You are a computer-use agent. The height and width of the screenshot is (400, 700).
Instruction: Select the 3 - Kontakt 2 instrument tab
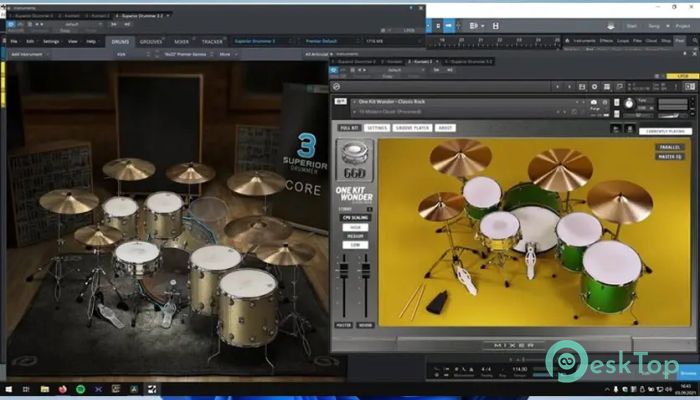point(422,62)
